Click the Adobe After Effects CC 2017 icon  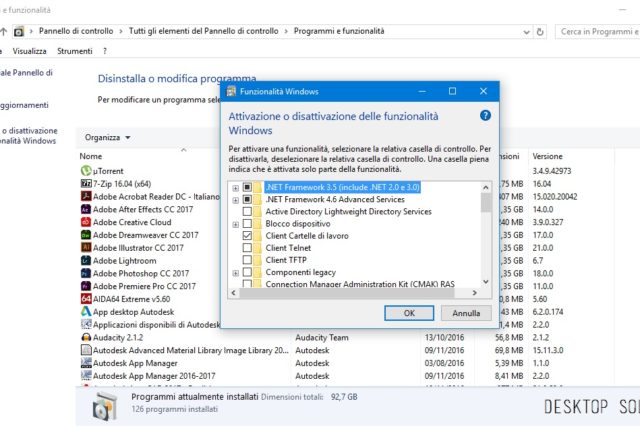86,209
